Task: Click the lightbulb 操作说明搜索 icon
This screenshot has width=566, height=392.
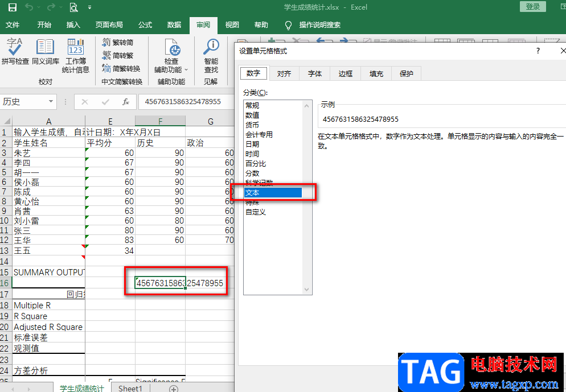Action: pos(288,25)
